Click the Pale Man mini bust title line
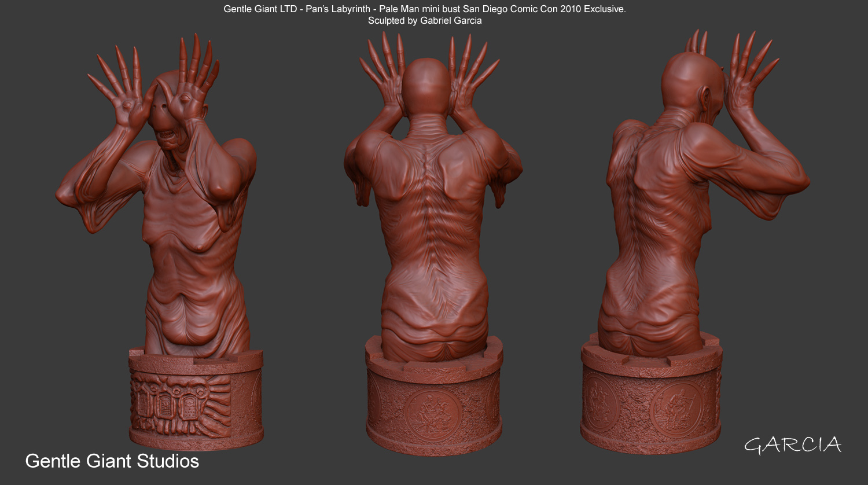 pos(425,9)
